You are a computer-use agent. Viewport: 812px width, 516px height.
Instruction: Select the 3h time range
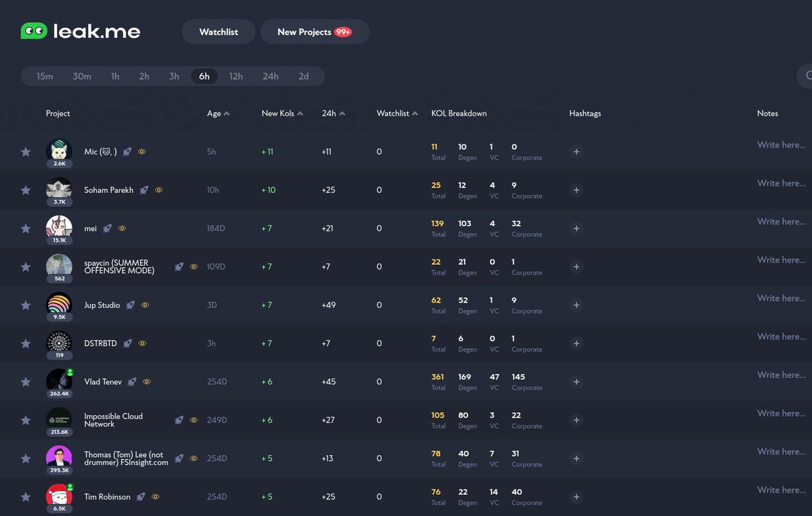174,77
